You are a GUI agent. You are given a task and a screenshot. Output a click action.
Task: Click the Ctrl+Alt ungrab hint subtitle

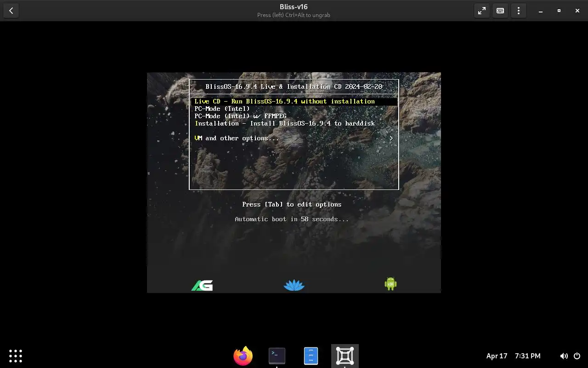(x=294, y=15)
